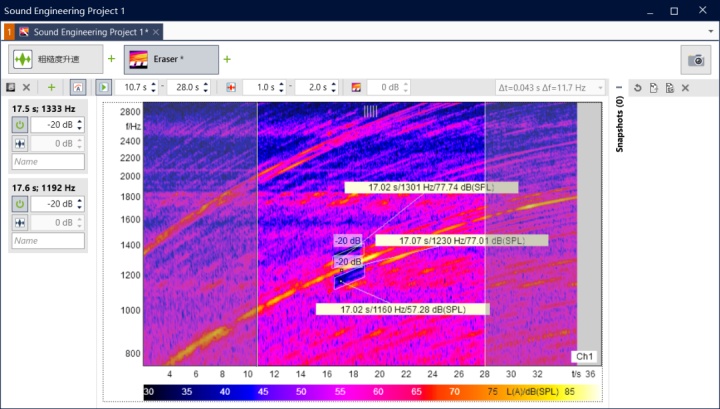
Task: Open the camera snapshot tool
Action: coord(696,60)
